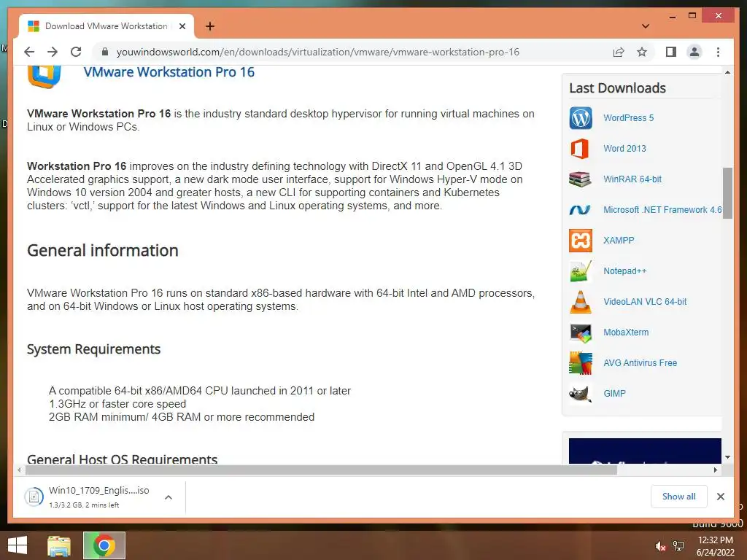Click the XAMPP orange icon
The image size is (747, 560).
tap(580, 241)
